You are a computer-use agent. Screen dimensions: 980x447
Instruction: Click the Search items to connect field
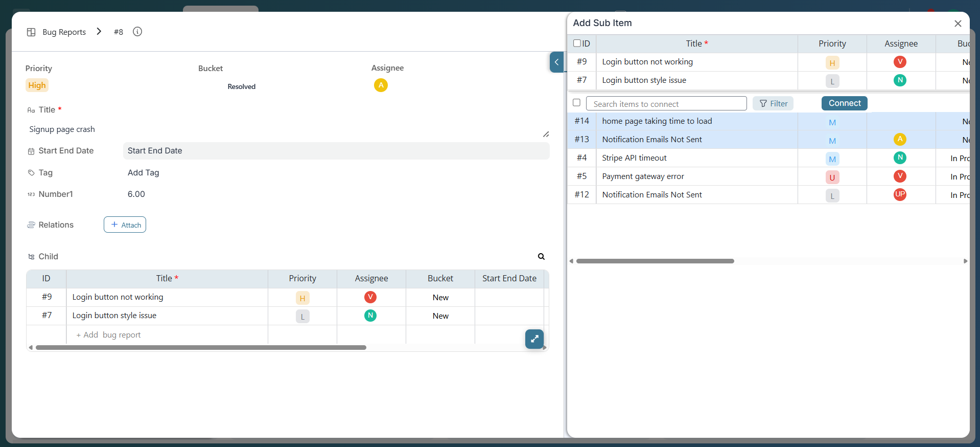click(x=666, y=104)
